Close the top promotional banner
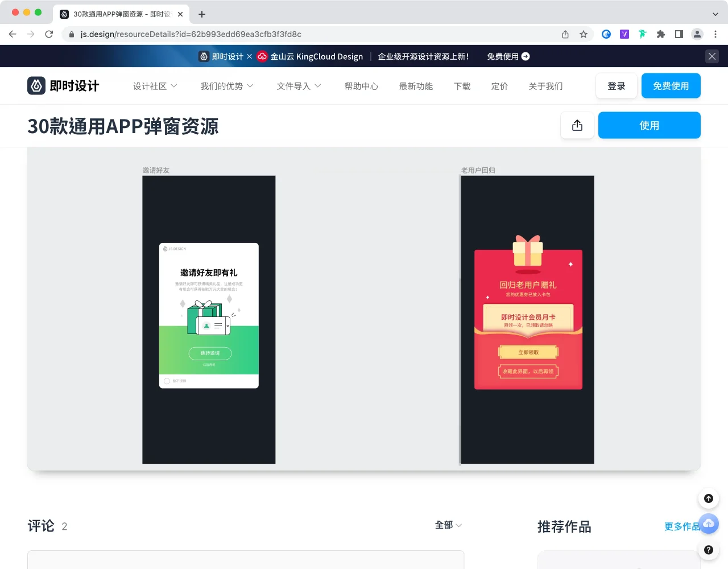 (x=712, y=56)
